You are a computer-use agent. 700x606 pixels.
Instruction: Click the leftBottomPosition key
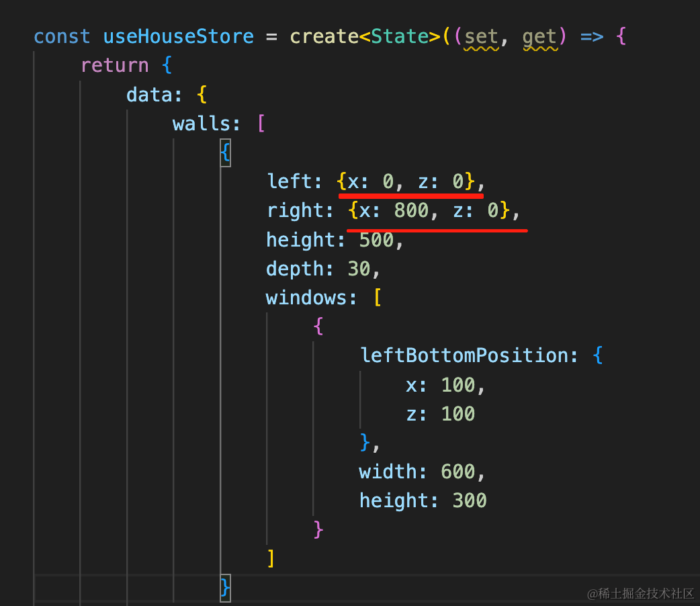[464, 355]
